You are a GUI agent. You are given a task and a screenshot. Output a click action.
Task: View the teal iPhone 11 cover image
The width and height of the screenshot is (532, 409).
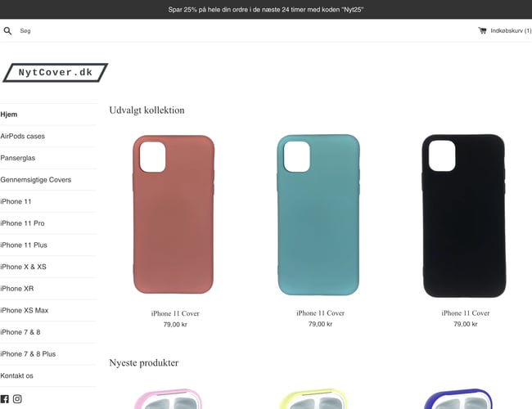[318, 214]
